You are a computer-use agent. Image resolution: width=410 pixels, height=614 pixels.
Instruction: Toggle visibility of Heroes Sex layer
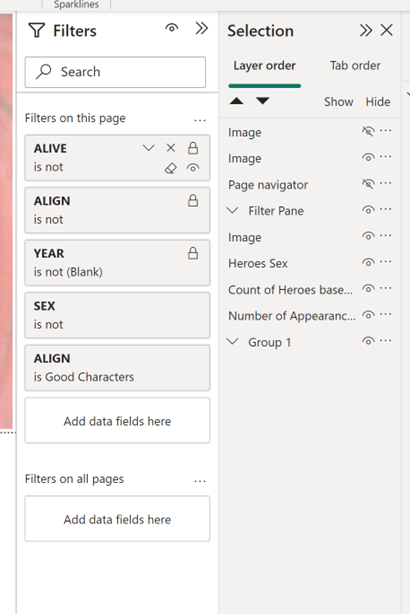pos(368,262)
